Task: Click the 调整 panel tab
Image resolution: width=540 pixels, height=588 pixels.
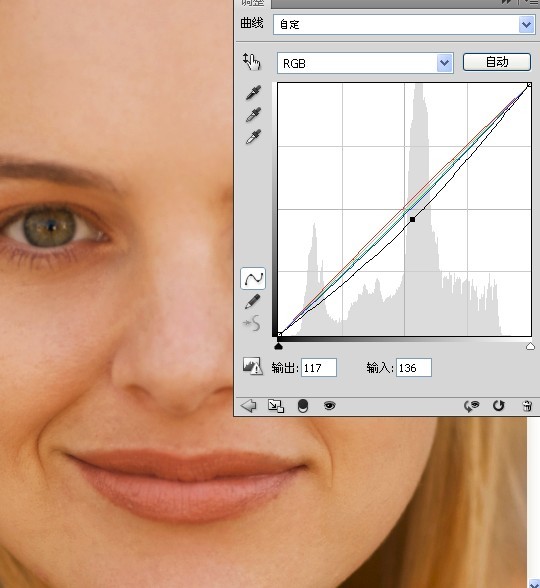Action: point(252,3)
